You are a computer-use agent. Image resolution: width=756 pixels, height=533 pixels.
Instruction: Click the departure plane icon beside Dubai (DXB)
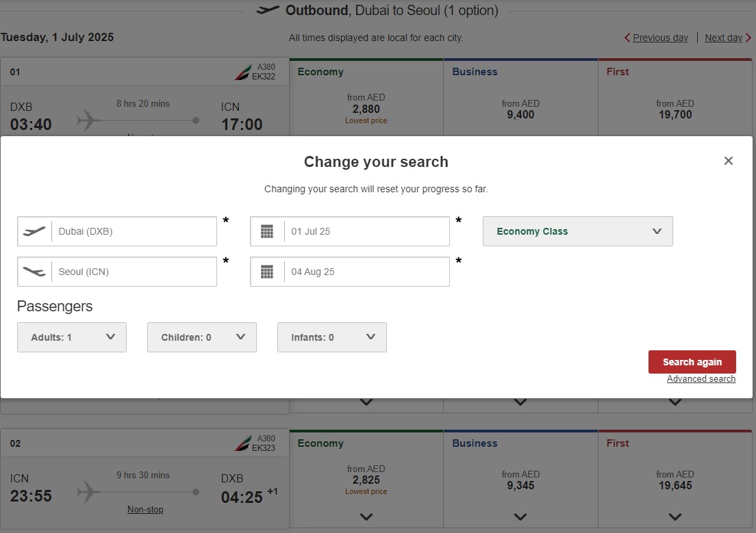[34, 231]
